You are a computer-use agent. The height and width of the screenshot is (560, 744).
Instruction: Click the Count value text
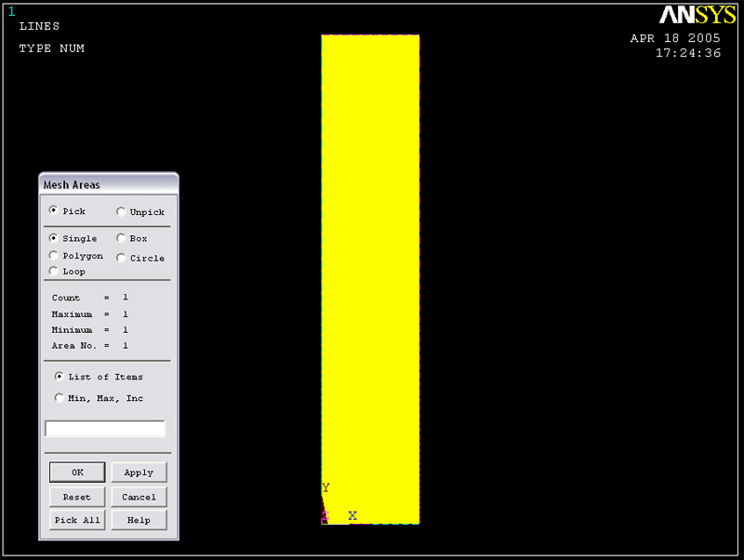point(126,297)
